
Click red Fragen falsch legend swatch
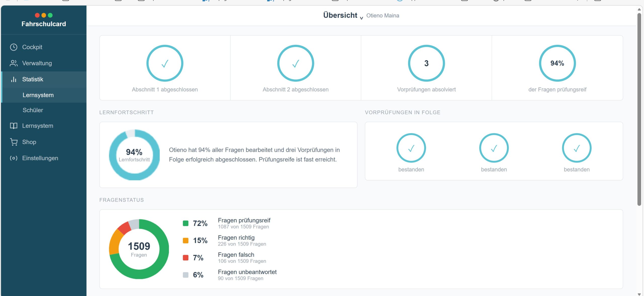click(x=186, y=258)
